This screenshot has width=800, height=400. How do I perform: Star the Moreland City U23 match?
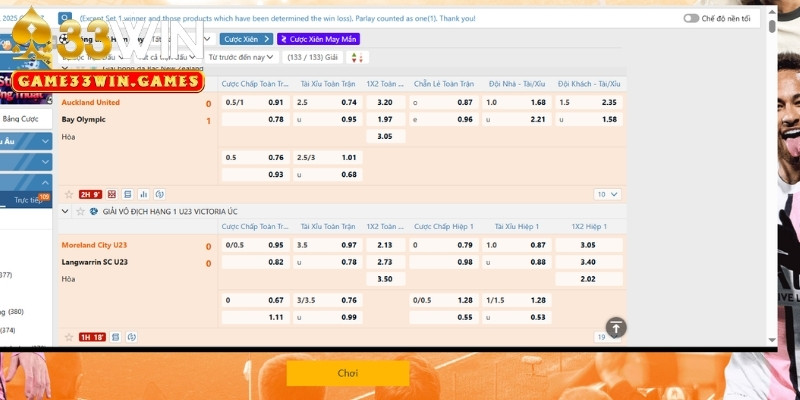click(x=69, y=337)
